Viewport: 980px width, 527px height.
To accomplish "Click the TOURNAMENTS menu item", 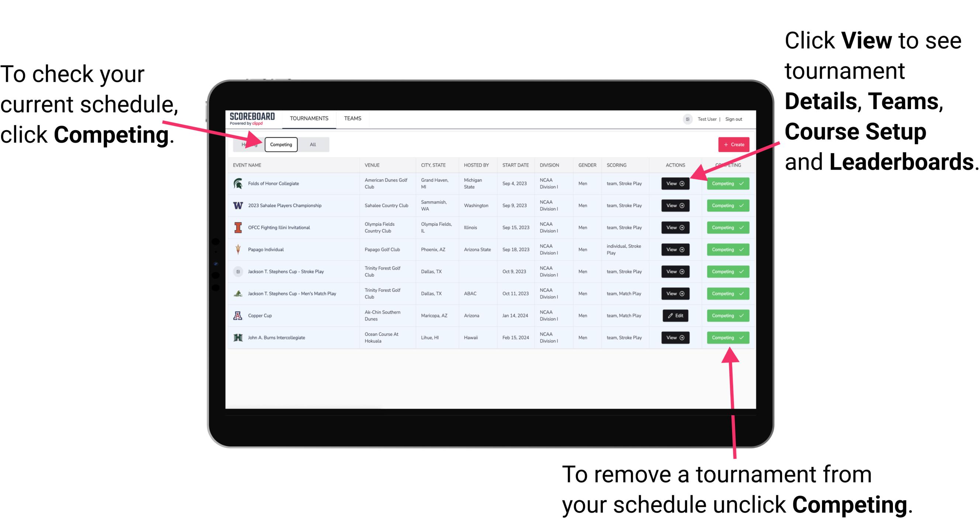I will click(x=309, y=119).
